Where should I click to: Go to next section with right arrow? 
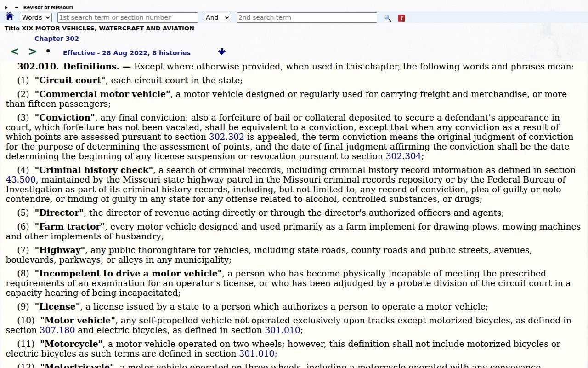[x=32, y=52]
